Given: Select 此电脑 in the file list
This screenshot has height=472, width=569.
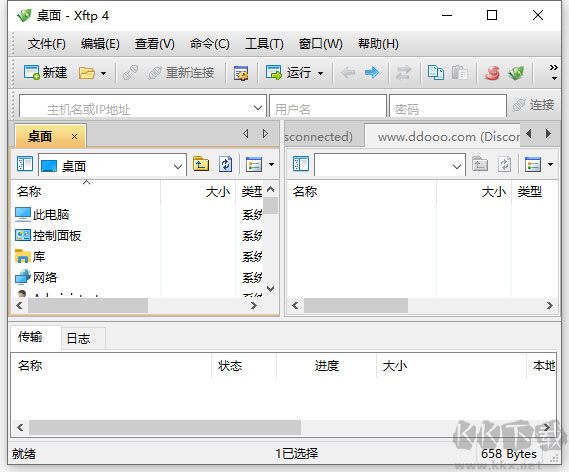Looking at the screenshot, I should [42, 215].
